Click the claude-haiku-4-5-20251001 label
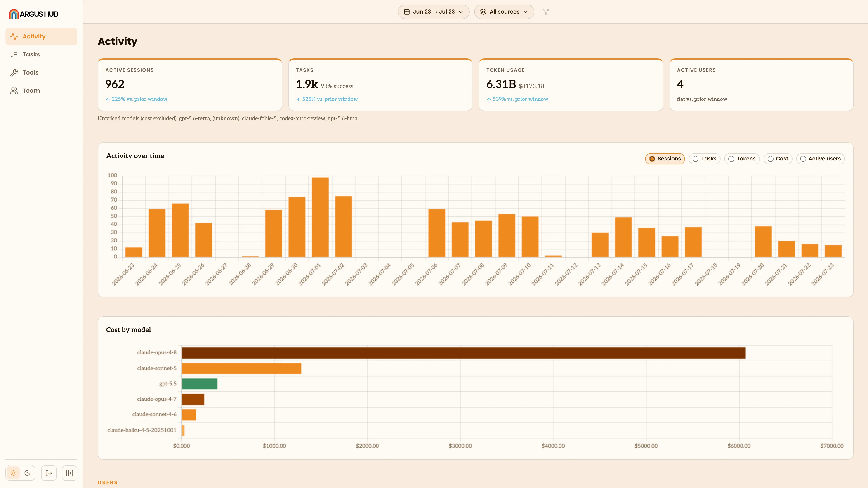Viewport: 868px width, 488px height. point(142,430)
